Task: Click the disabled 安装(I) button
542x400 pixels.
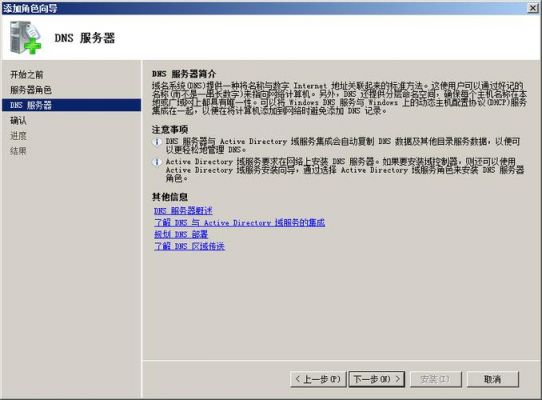Action: [436, 379]
